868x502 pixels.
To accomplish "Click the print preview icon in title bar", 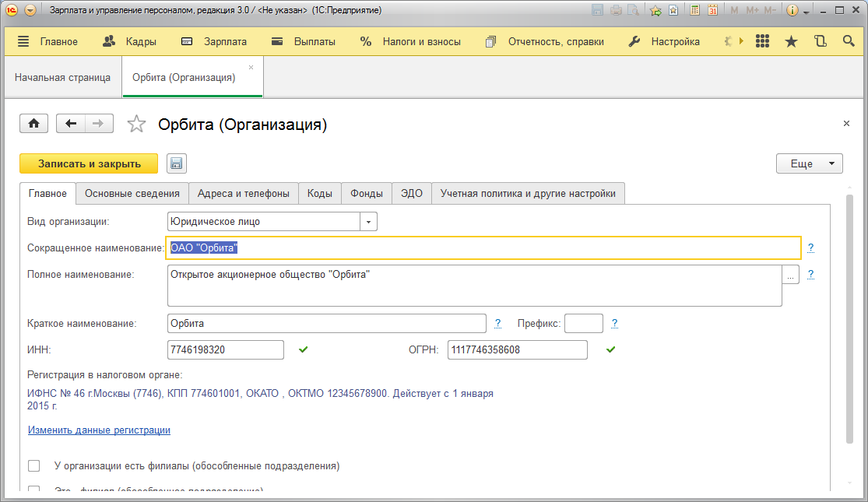I will click(633, 10).
